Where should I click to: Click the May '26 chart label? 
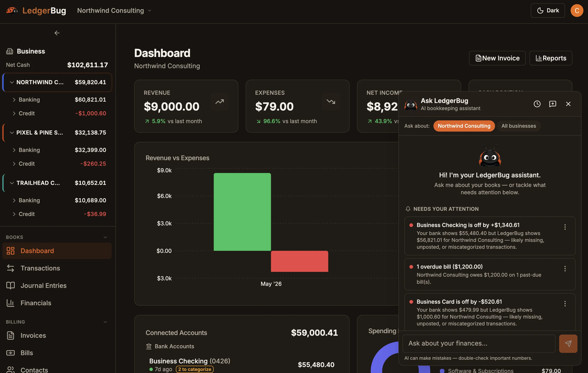click(x=271, y=284)
